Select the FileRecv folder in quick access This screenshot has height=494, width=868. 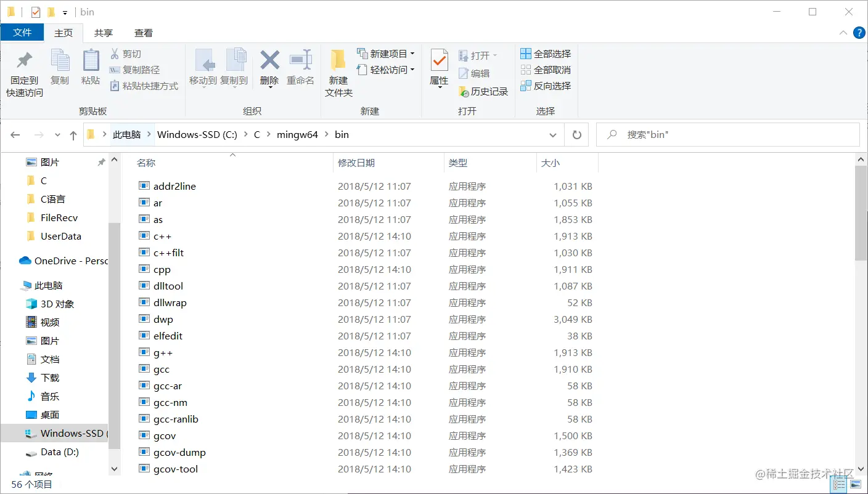52,217
